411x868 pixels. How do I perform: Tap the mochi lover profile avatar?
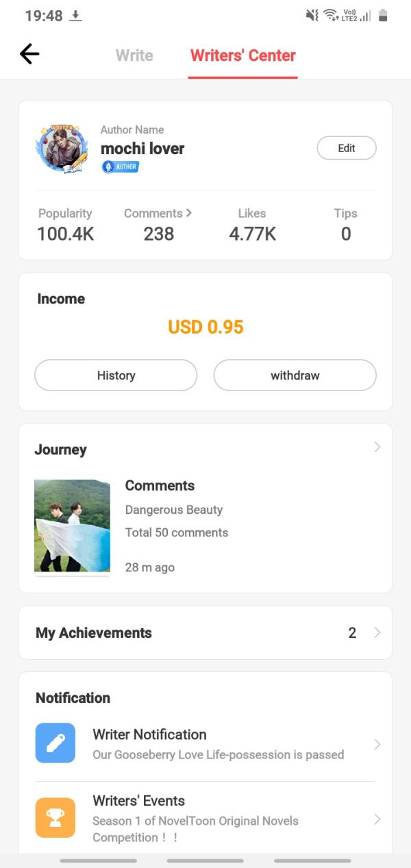[x=62, y=149]
